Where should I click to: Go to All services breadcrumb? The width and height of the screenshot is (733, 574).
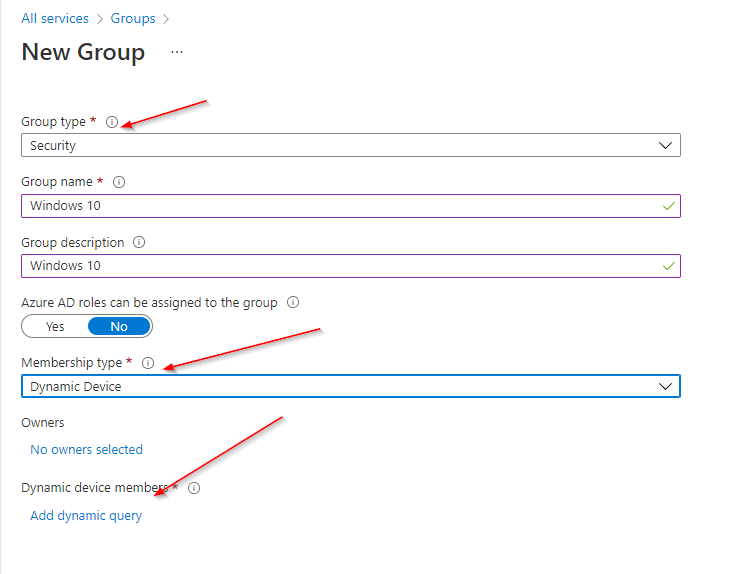point(55,18)
